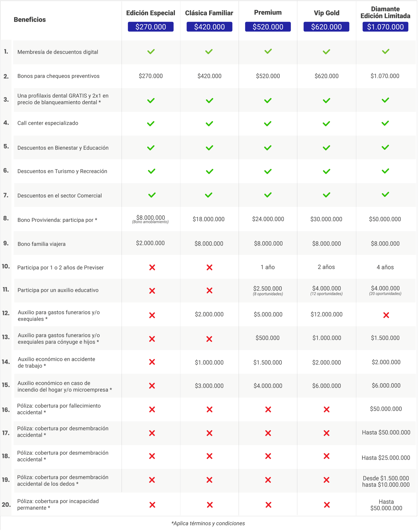
Task: Click red X for auxilio educativo under Edición Especial
Action: click(x=152, y=291)
